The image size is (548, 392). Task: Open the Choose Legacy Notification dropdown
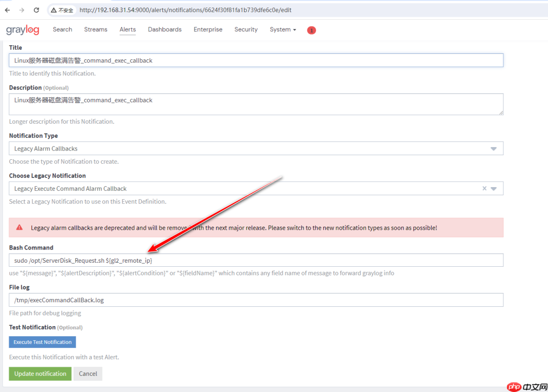pyautogui.click(x=494, y=189)
